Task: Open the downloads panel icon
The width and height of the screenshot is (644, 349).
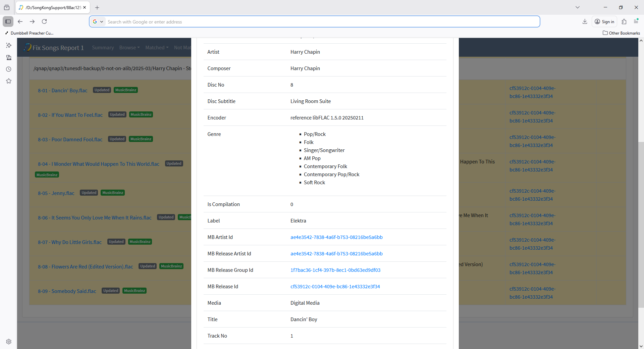Action: [x=585, y=21]
